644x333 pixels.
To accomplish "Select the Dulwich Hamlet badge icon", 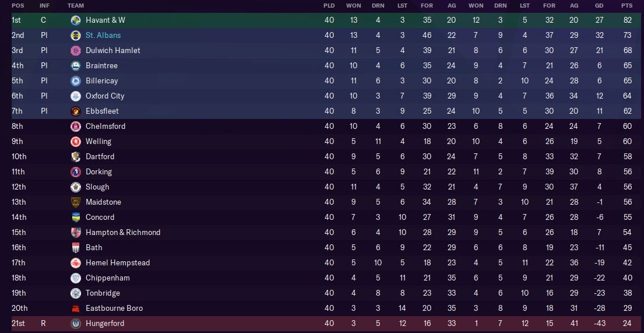I will click(76, 51).
